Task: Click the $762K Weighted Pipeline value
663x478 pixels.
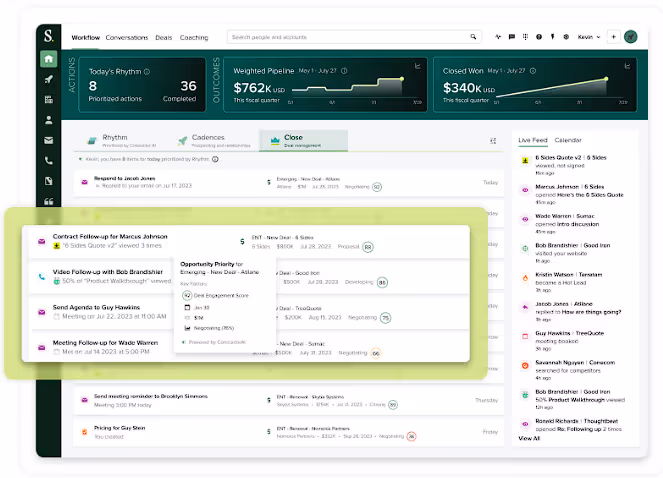Action: point(259,88)
